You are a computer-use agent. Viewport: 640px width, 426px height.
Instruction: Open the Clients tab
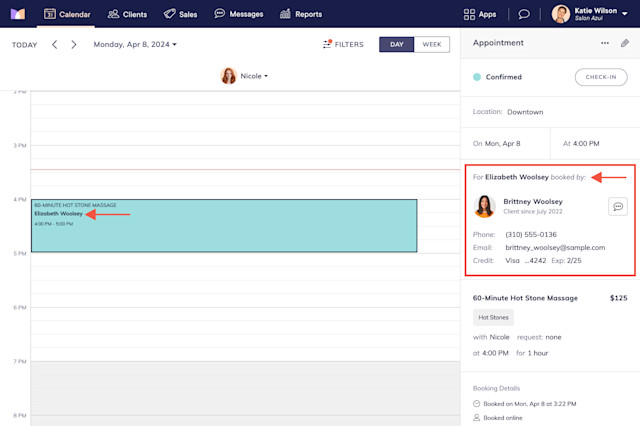tap(127, 14)
